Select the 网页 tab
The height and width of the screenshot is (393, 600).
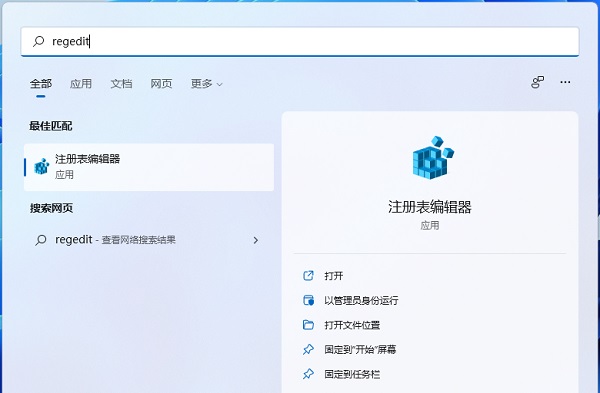pos(161,84)
